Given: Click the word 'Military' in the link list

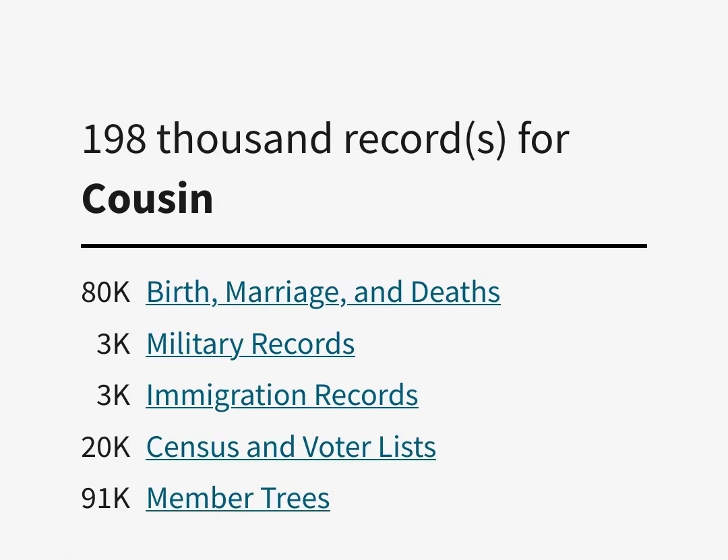Looking at the screenshot, I should pos(195,345).
